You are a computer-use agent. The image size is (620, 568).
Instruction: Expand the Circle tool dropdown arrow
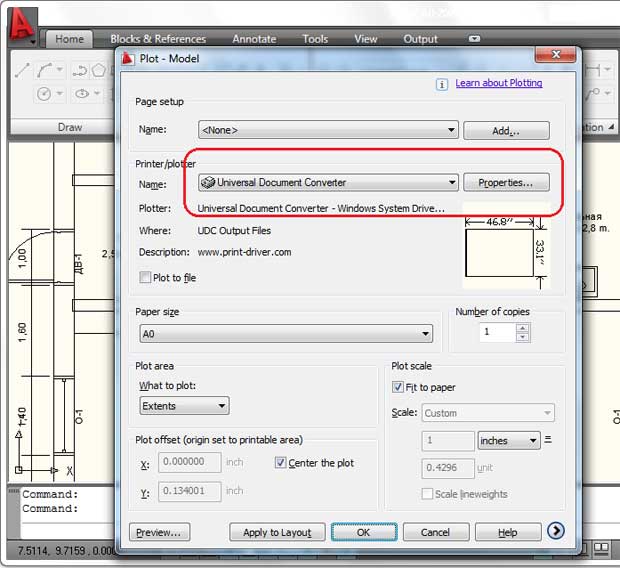pyautogui.click(x=59, y=94)
